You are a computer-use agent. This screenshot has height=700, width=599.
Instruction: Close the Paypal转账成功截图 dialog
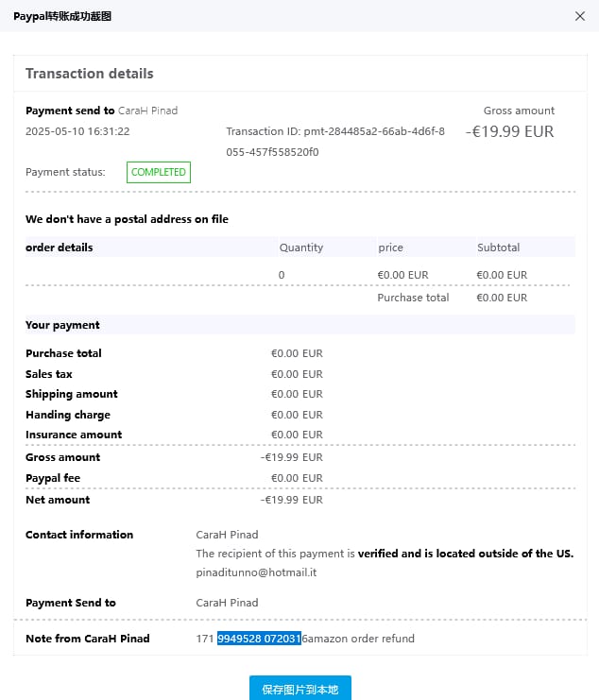click(x=580, y=15)
